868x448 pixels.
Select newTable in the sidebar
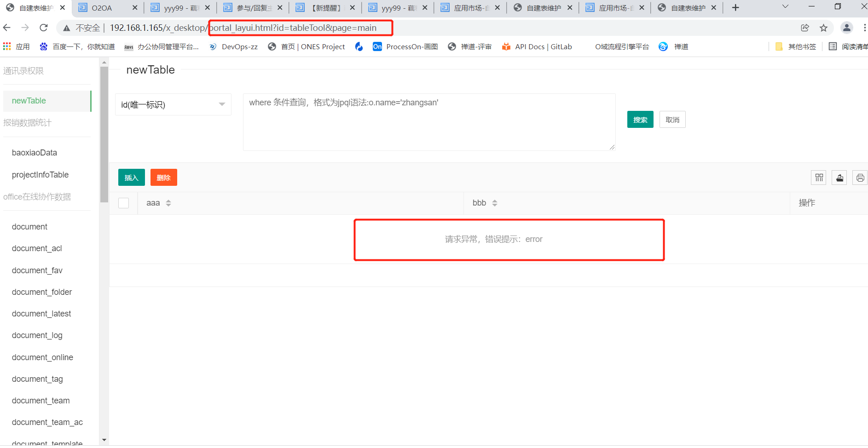click(47, 101)
